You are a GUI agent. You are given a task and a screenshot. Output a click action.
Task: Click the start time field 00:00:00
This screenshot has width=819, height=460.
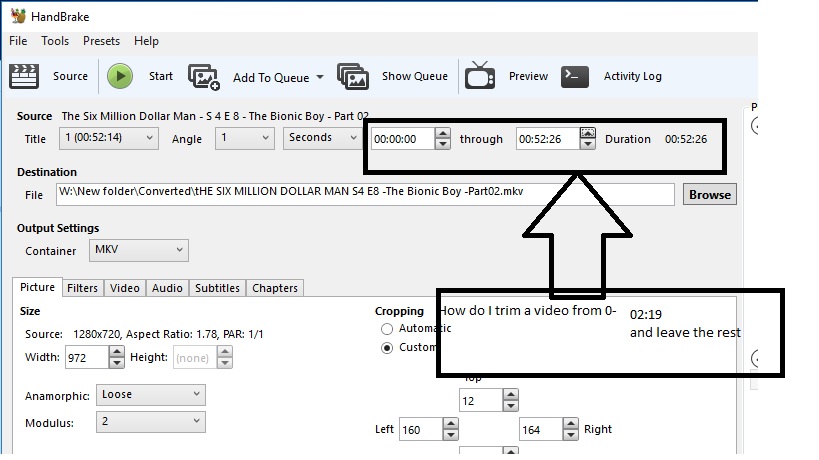[402, 139]
